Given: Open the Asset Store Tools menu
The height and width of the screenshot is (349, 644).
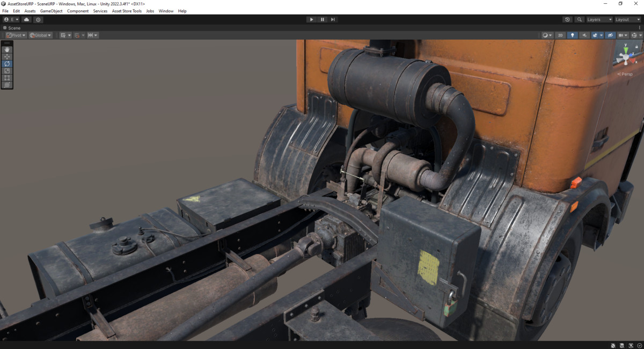Looking at the screenshot, I should (x=127, y=11).
